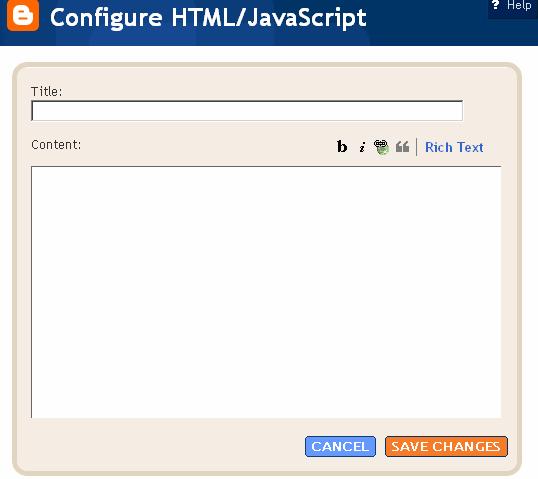Toggle italic formatting with the i icon
This screenshot has width=538, height=479.
point(362,147)
